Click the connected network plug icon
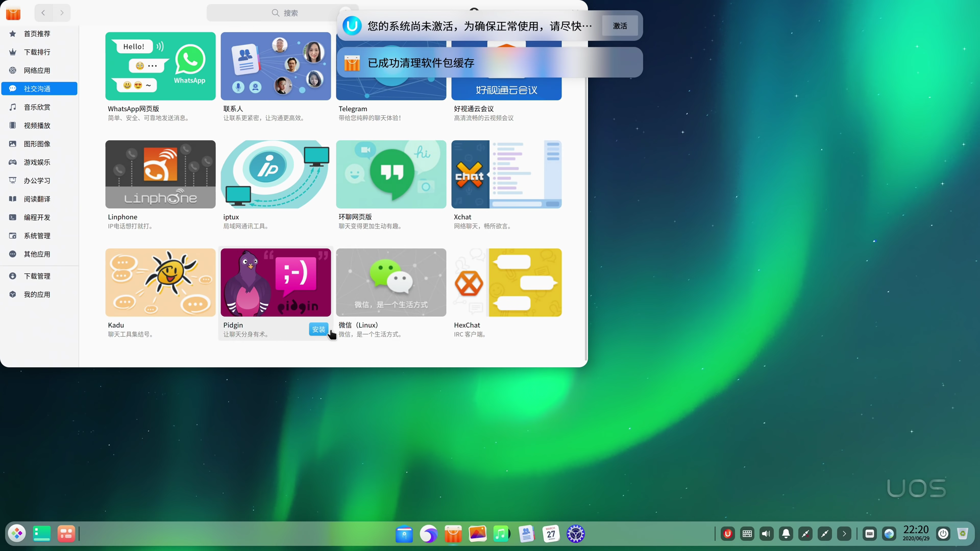980x551 pixels. (x=825, y=534)
